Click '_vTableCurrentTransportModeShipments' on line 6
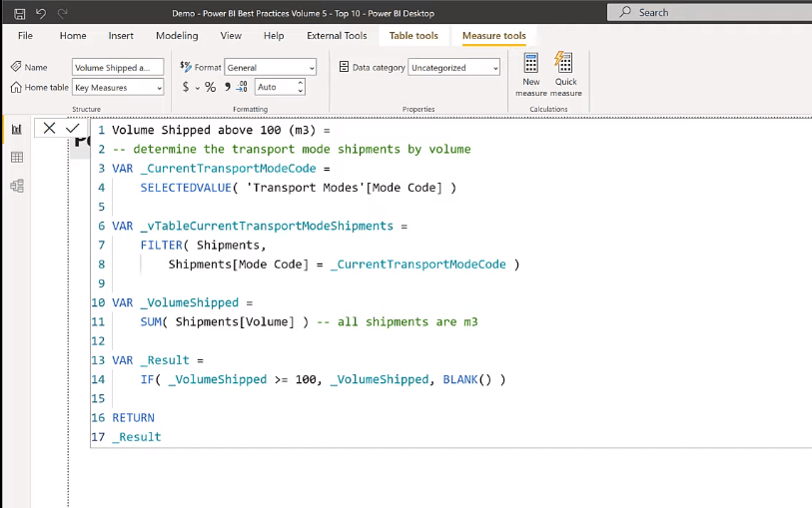Image resolution: width=812 pixels, height=508 pixels. click(267, 227)
